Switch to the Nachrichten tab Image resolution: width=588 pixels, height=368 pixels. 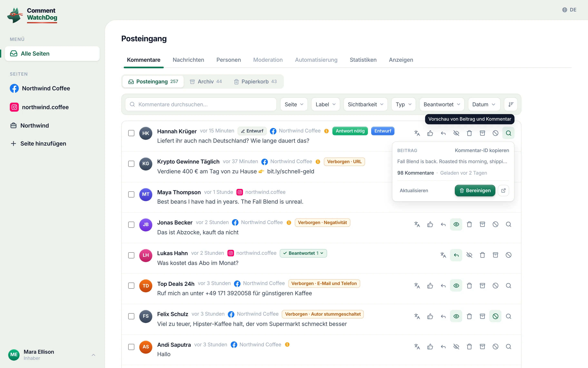click(188, 60)
